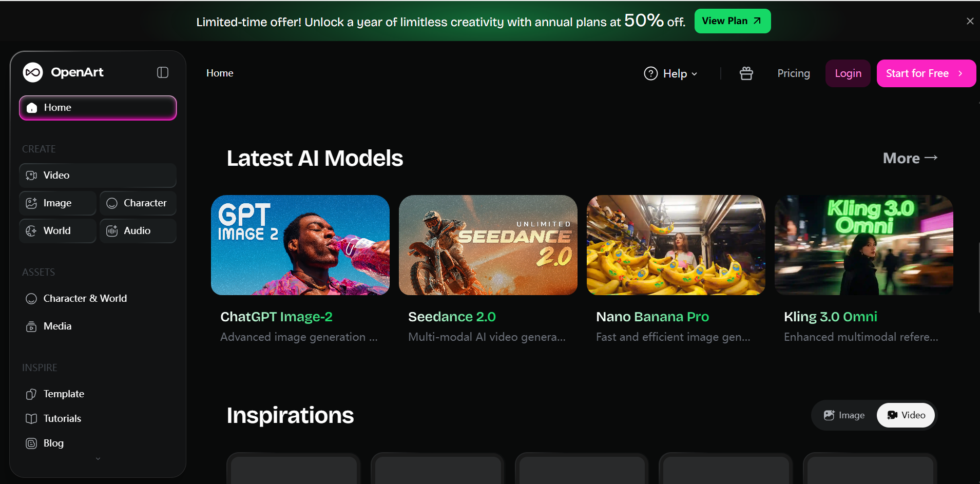Click the Image icon in Create section
This screenshot has height=484, width=980.
(x=31, y=203)
